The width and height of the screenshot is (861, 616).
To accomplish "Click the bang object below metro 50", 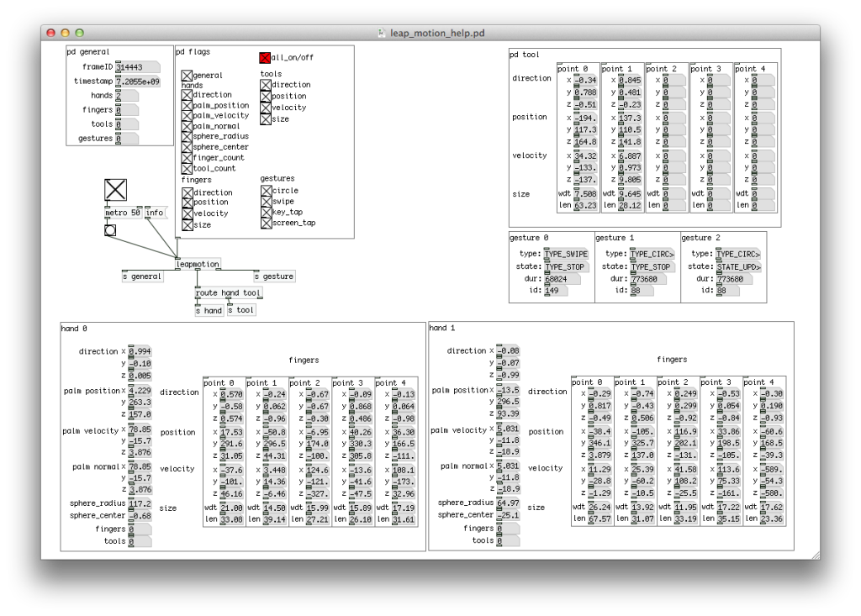I will [110, 231].
